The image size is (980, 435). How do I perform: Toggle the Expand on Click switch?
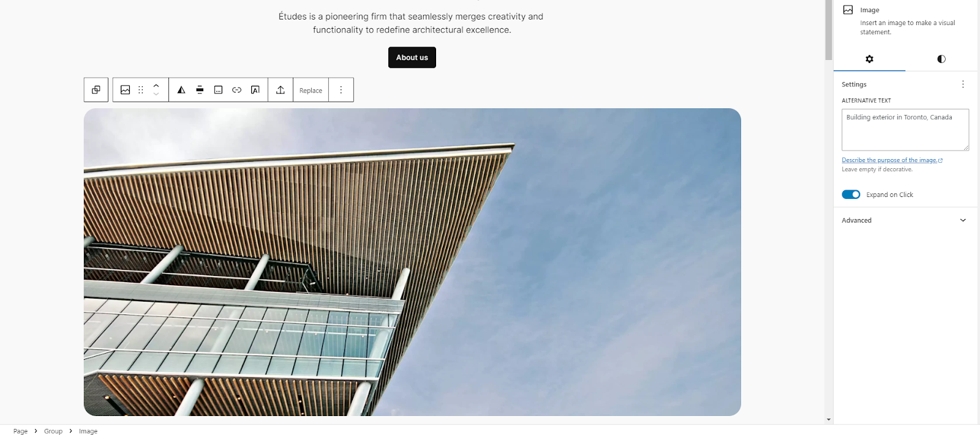(x=851, y=195)
